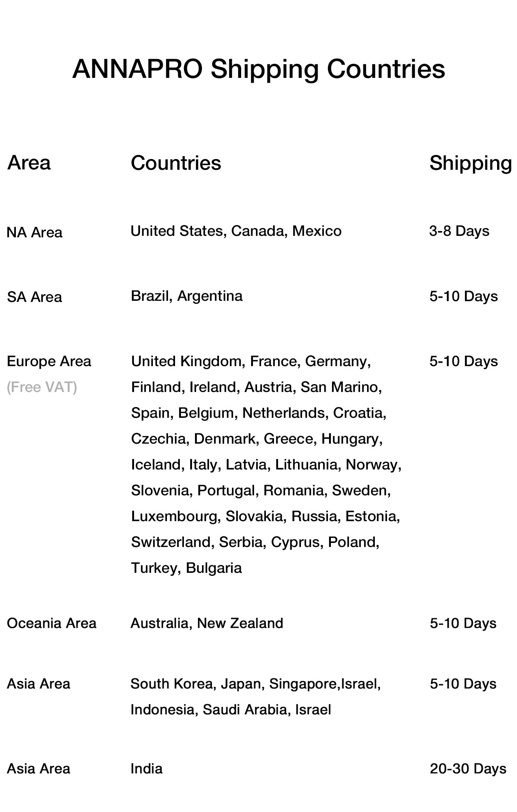Click the India country entry
Viewport: 517px width, 812px height.
[147, 769]
